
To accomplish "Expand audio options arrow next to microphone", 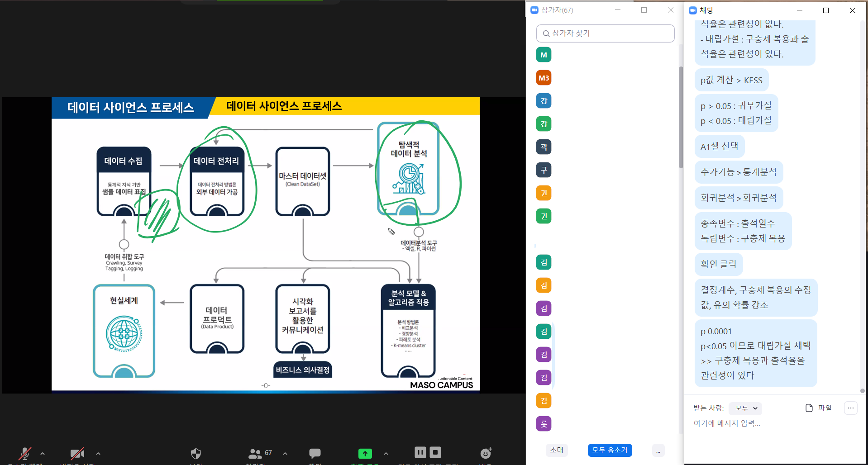I will [x=43, y=453].
